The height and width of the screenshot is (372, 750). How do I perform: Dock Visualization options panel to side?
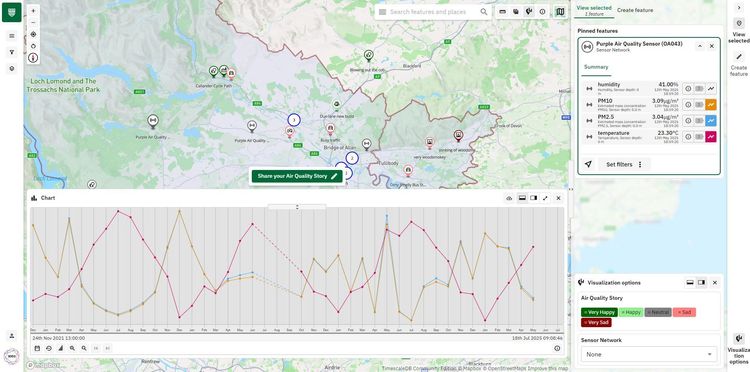[701, 283]
